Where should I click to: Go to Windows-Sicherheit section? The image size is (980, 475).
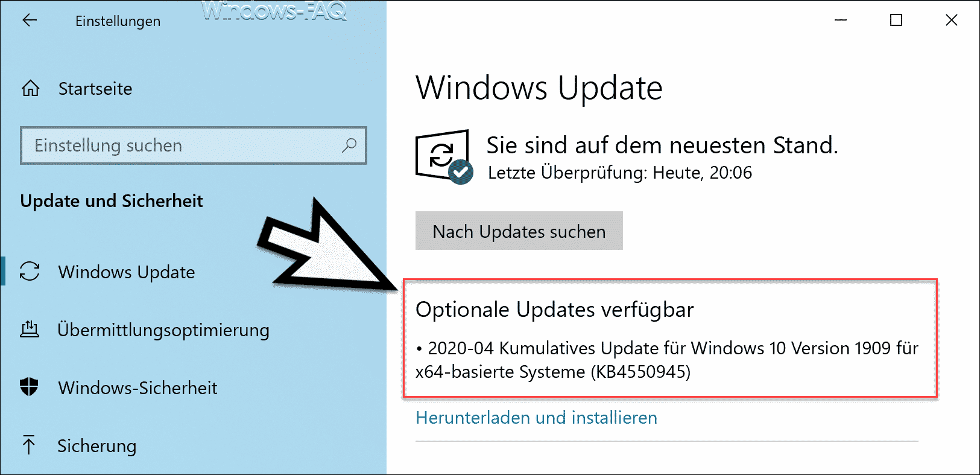138,388
